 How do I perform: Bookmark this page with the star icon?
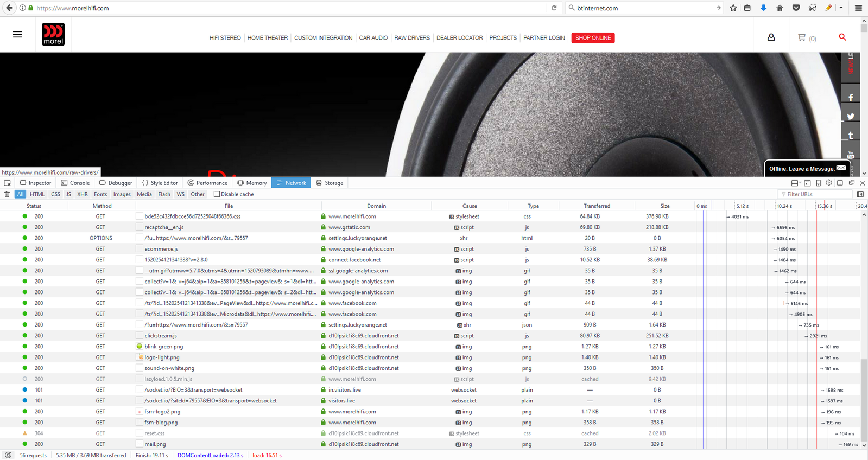pyautogui.click(x=733, y=8)
